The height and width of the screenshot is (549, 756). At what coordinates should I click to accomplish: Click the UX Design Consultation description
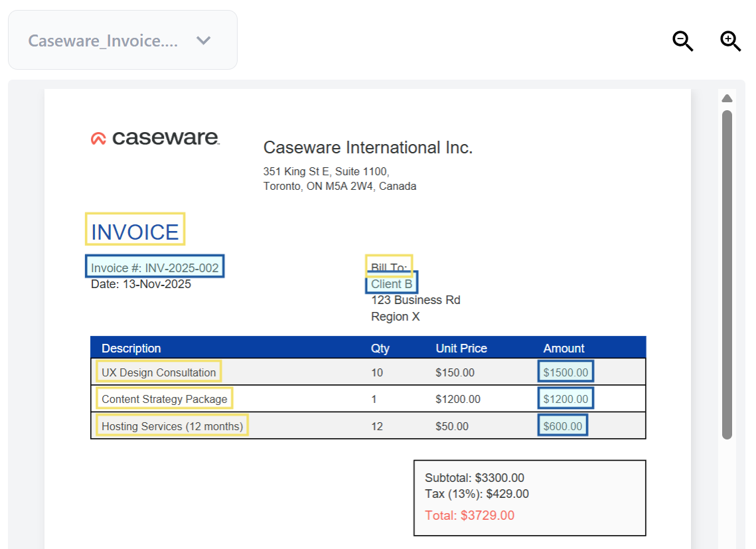[159, 372]
